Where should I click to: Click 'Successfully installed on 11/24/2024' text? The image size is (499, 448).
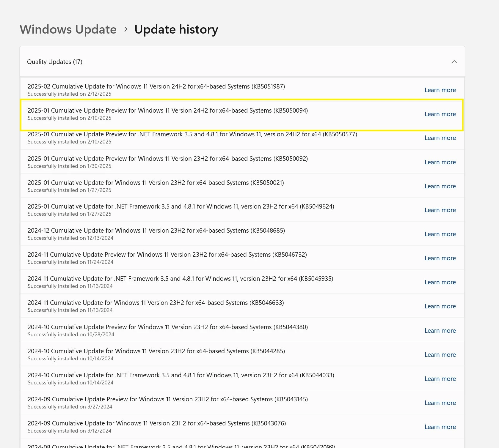pyautogui.click(x=70, y=262)
